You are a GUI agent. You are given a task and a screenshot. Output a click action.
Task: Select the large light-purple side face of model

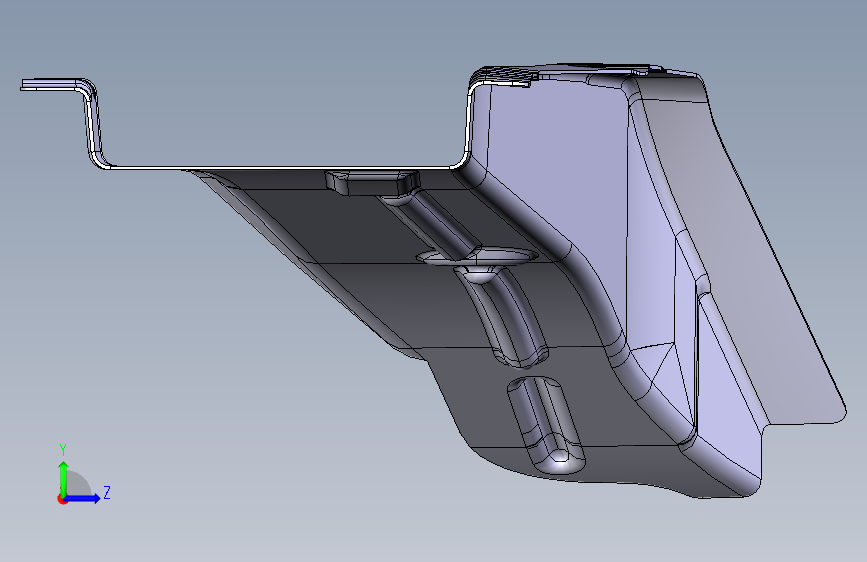tap(558, 166)
